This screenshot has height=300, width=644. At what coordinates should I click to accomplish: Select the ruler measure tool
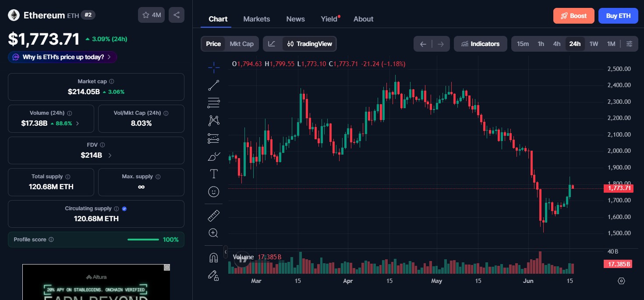coord(214,215)
